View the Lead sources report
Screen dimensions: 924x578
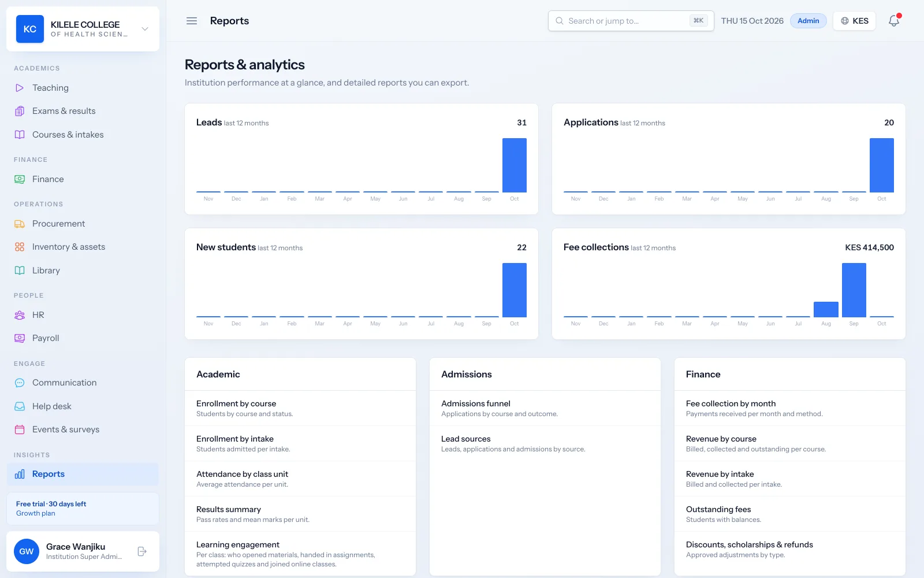(x=545, y=443)
